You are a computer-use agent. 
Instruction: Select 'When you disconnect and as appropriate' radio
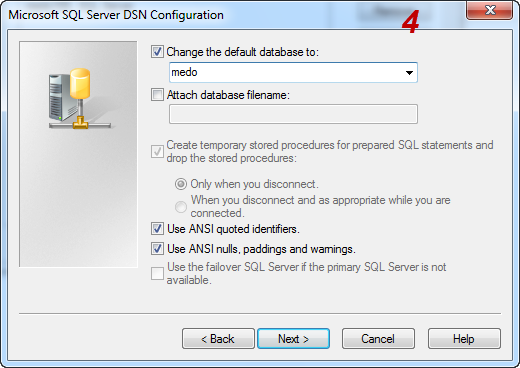coord(181,207)
